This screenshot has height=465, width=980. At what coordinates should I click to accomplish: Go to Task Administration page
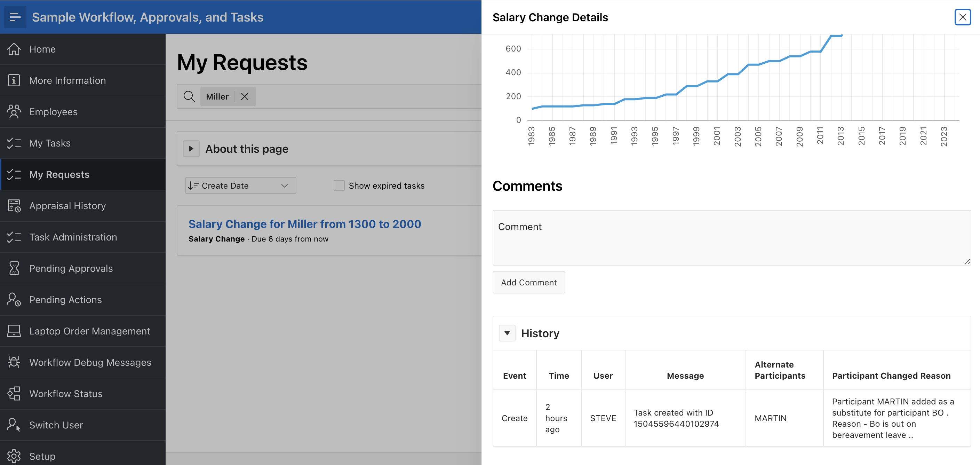73,237
